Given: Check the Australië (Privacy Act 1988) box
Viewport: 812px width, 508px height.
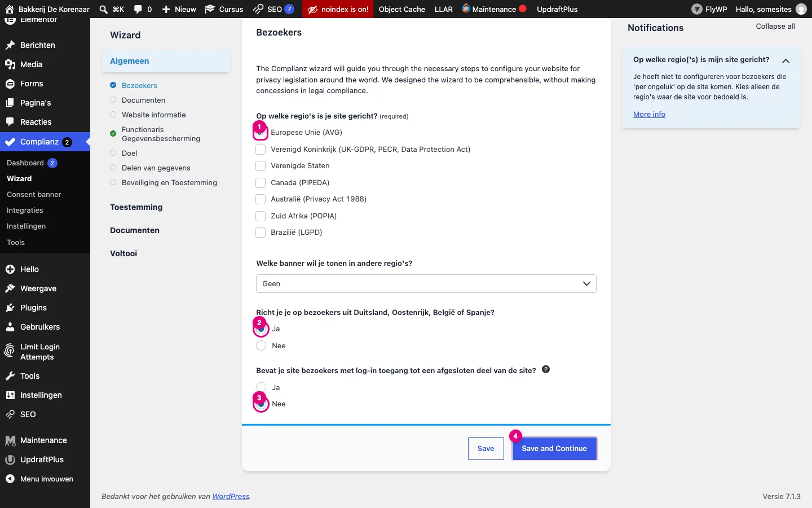Looking at the screenshot, I should [261, 199].
